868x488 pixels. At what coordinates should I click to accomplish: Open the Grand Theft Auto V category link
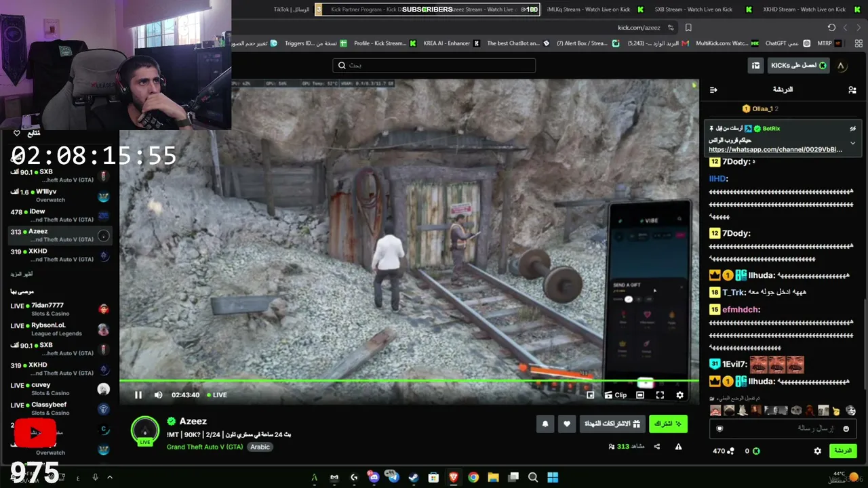[x=205, y=447]
